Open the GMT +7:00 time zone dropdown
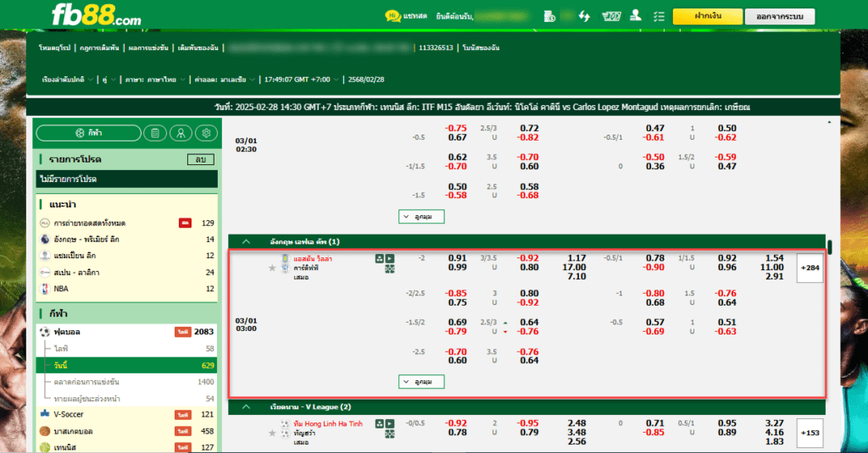This screenshot has height=453, width=868. click(301, 80)
